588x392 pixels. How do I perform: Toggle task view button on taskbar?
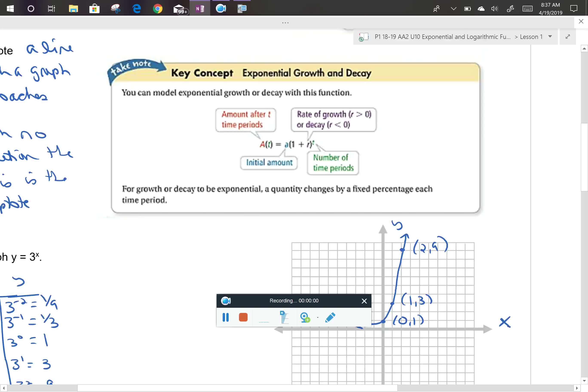tap(52, 8)
